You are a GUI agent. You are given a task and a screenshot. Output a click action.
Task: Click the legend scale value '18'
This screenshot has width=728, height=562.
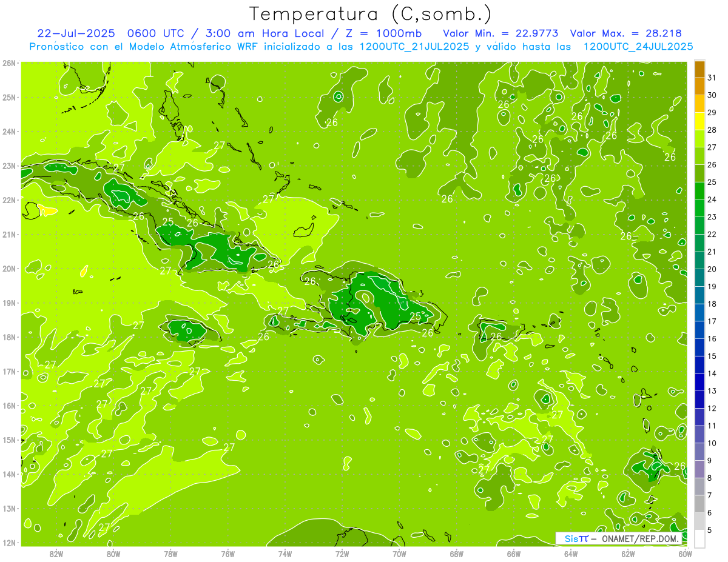[x=712, y=303]
